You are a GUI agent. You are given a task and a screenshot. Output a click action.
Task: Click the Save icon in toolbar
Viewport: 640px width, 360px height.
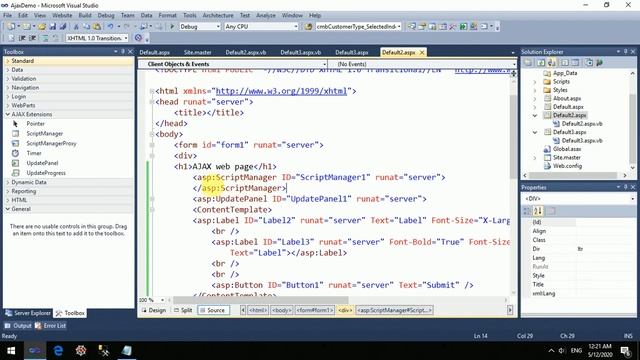click(x=52, y=27)
